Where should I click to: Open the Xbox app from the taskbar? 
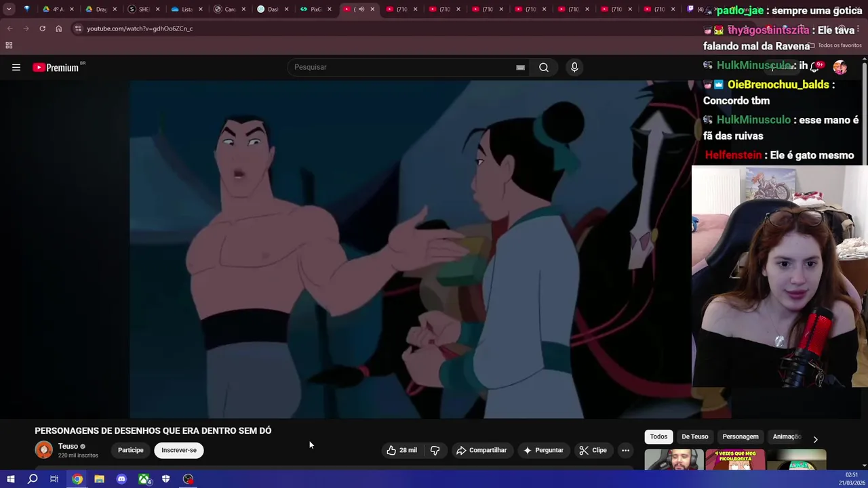pyautogui.click(x=144, y=479)
